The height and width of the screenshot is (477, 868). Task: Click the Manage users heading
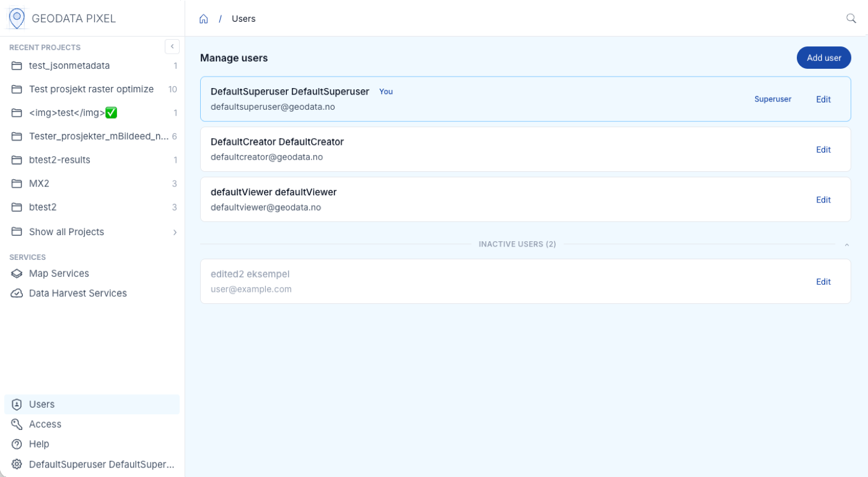(x=234, y=58)
